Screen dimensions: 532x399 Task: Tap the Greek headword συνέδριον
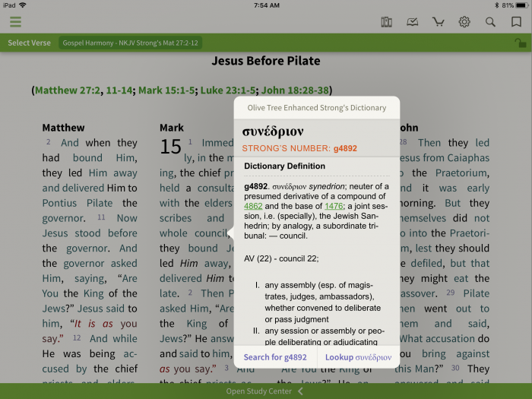(x=273, y=131)
